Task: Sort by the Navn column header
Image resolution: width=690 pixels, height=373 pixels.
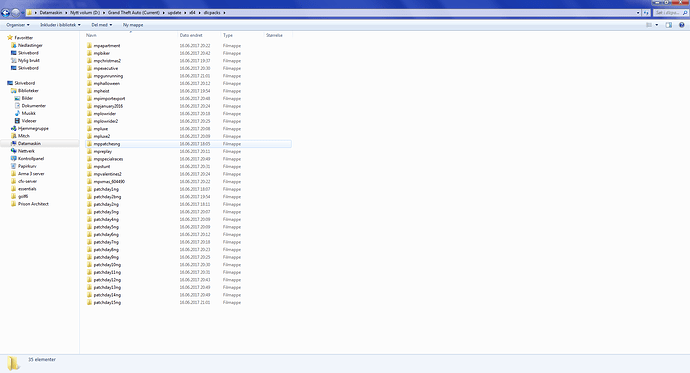Action: pos(91,35)
